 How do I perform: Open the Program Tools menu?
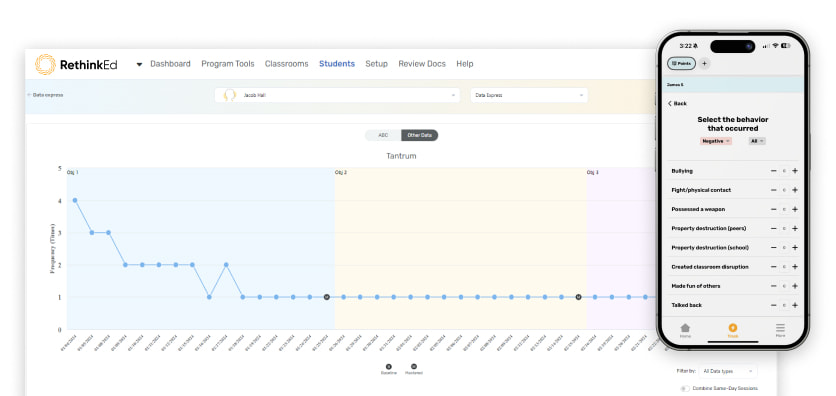tap(228, 64)
